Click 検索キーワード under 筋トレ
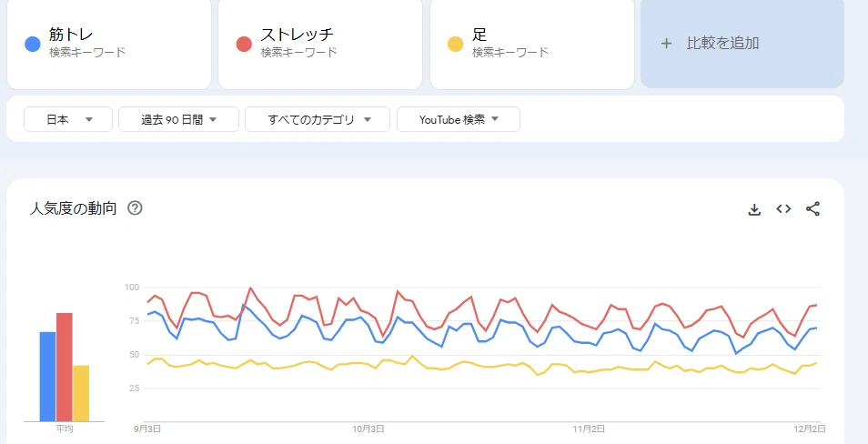 87,53
